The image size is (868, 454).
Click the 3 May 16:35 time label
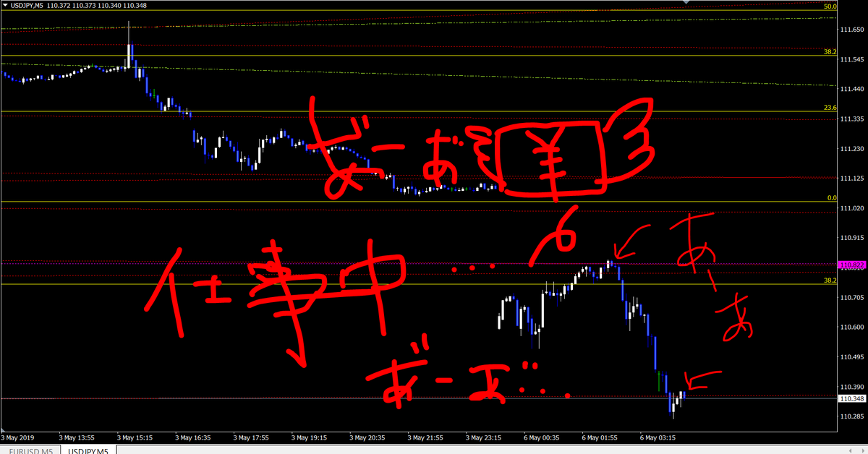click(193, 437)
